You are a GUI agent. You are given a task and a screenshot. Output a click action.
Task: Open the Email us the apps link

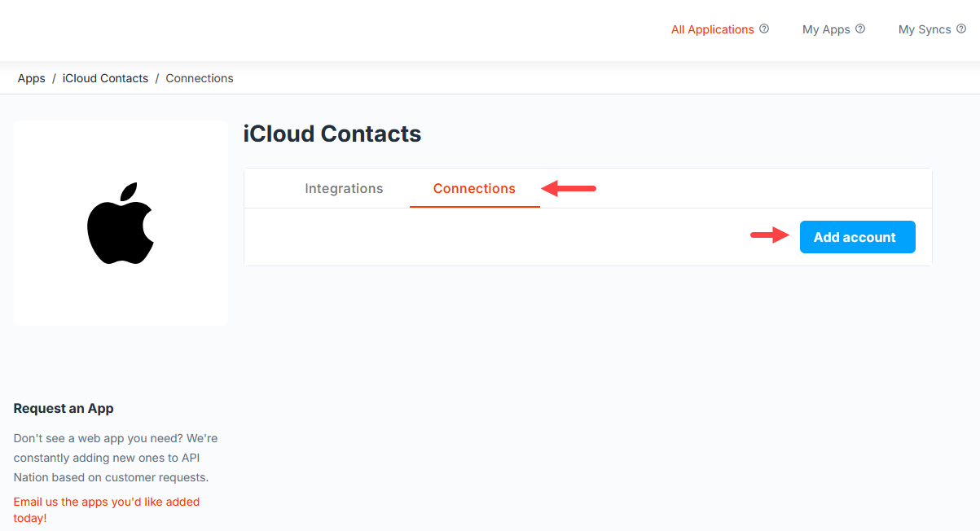pyautogui.click(x=107, y=510)
